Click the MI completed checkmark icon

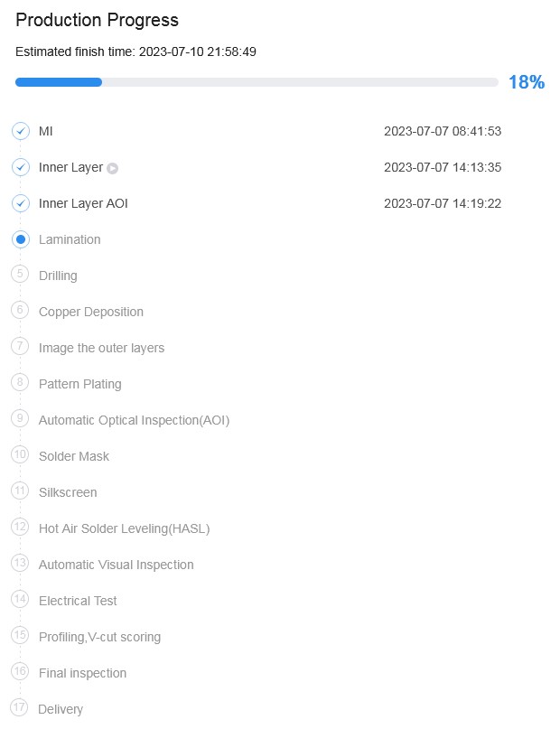[x=21, y=131]
